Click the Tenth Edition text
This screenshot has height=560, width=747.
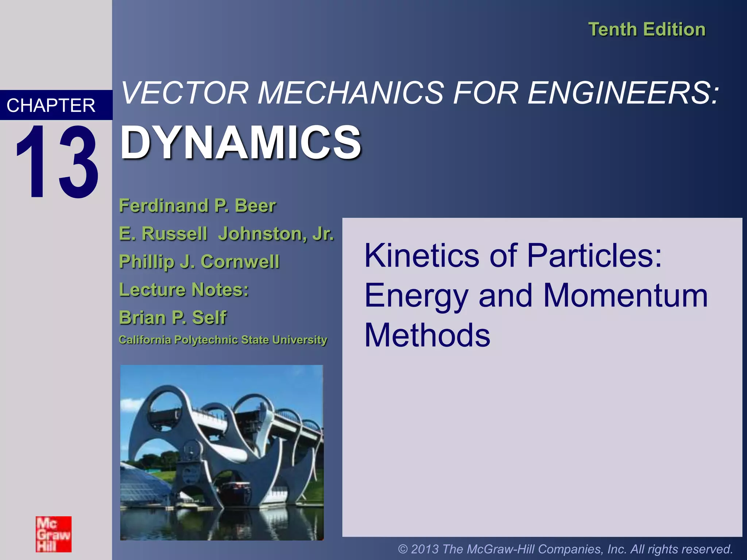coord(647,29)
